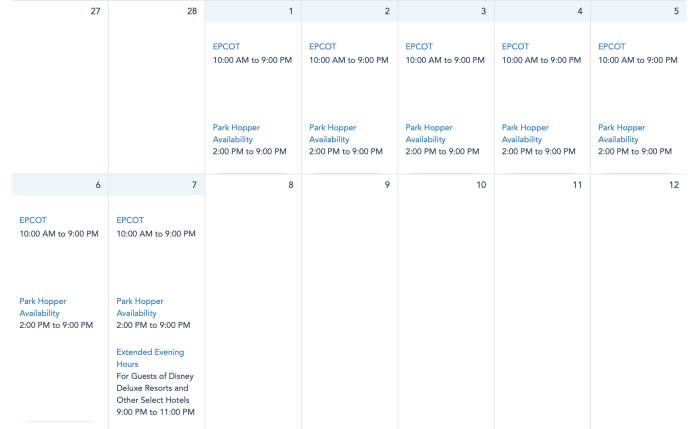Open the EPCOT link on day 7
The width and height of the screenshot is (700, 429).
tap(130, 220)
